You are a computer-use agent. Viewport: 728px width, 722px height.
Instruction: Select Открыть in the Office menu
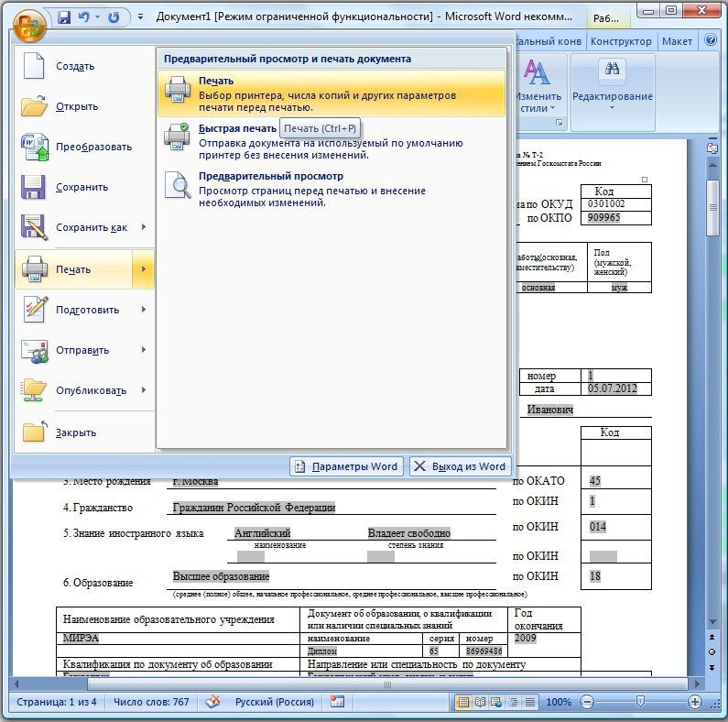[x=85, y=106]
